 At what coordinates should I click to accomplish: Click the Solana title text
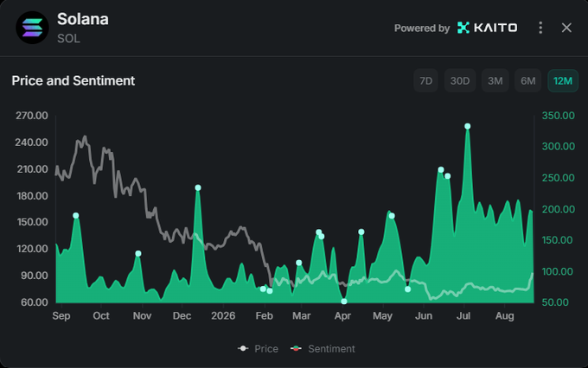(x=83, y=19)
